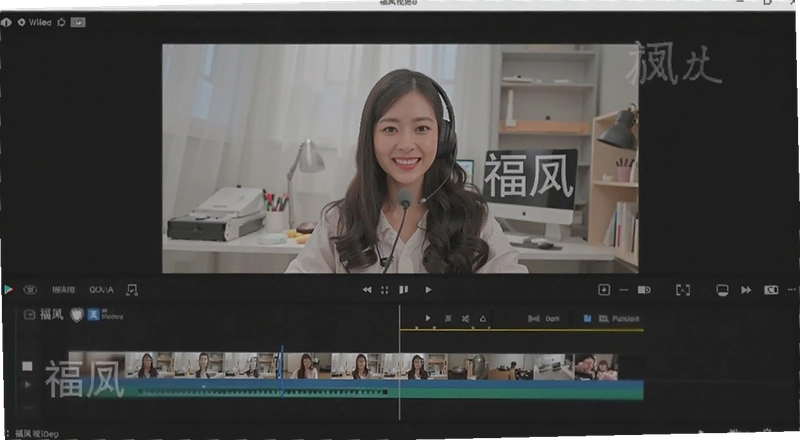Select the woman clip thumbnail after playhead
The image size is (800, 440).
tap(306, 366)
